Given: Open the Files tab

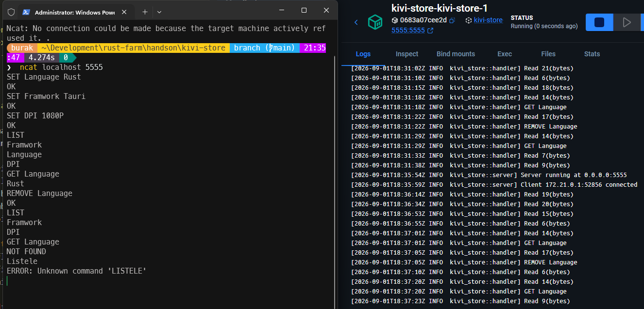Looking at the screenshot, I should point(548,54).
